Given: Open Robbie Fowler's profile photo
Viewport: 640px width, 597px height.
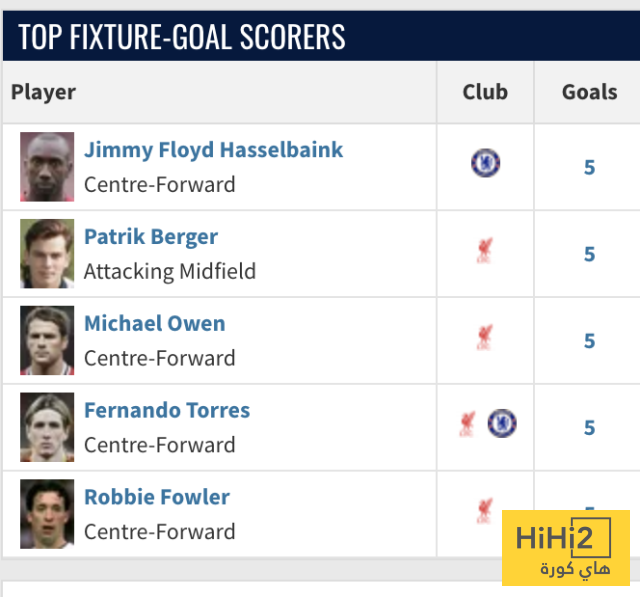Looking at the screenshot, I should coord(47,514).
